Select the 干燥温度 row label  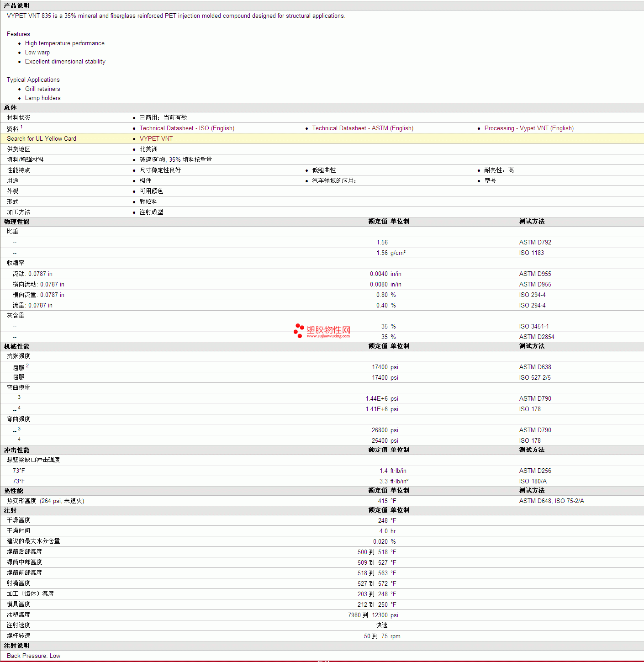point(18,520)
